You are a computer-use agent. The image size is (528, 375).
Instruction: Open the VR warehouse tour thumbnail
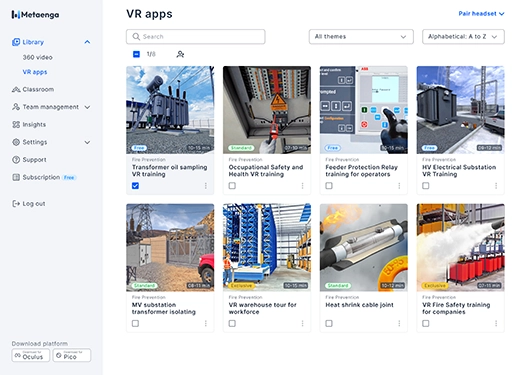267,247
